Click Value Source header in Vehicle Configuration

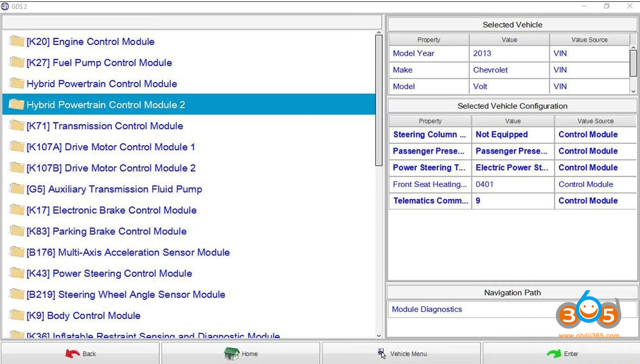click(x=595, y=121)
